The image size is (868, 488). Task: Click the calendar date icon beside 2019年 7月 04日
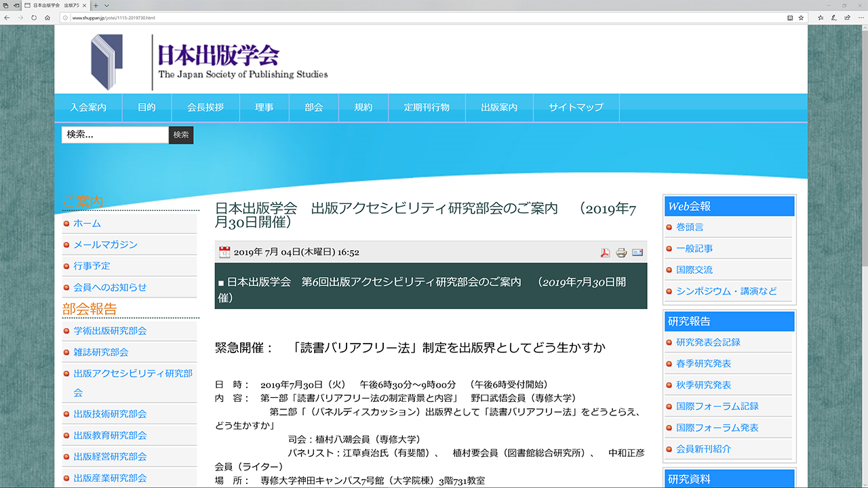point(224,252)
